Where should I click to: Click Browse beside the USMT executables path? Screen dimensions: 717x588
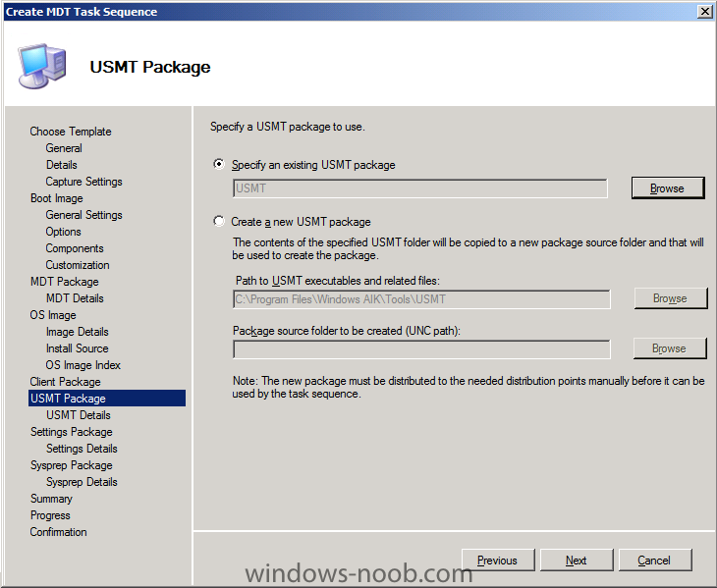[670, 298]
